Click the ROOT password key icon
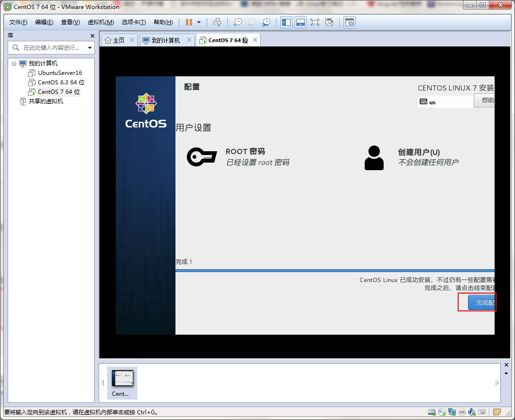 point(202,157)
